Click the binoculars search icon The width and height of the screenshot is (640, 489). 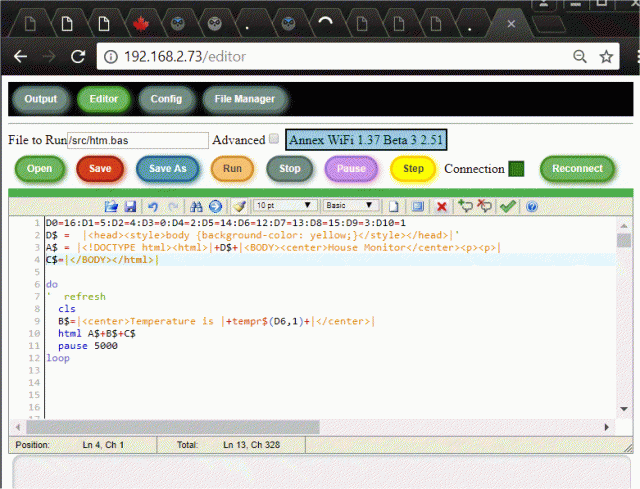coord(197,206)
